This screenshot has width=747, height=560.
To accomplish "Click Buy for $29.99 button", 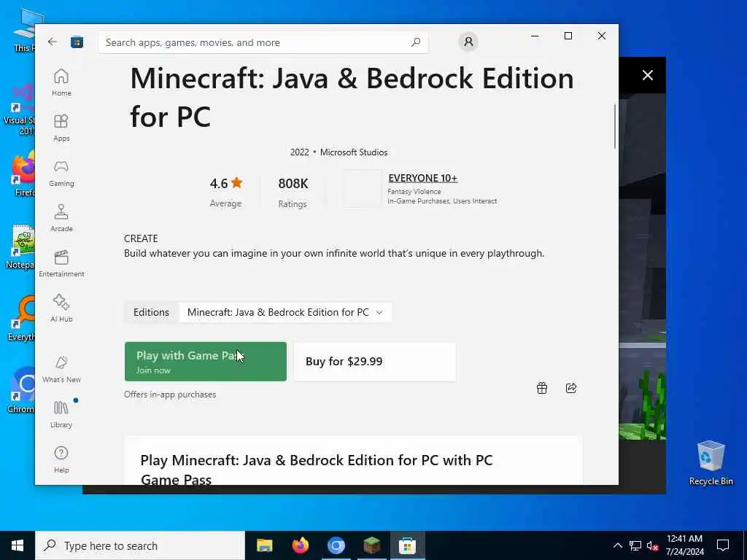I will 375,362.
